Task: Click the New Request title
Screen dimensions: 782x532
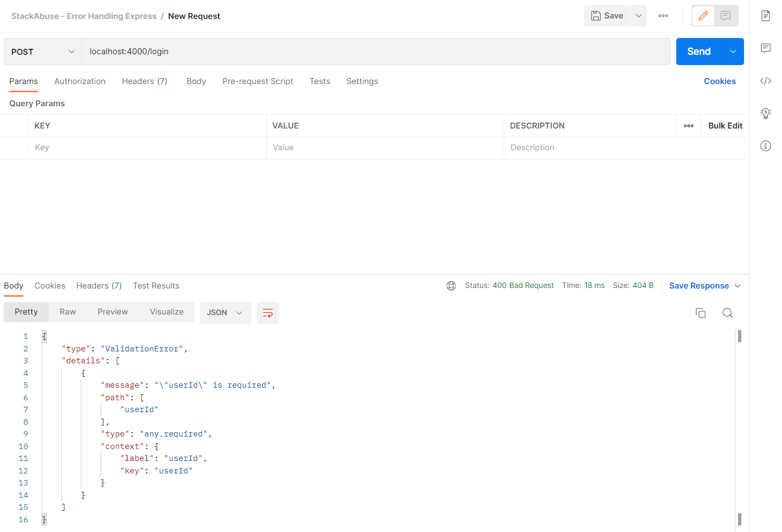Action: tap(194, 16)
